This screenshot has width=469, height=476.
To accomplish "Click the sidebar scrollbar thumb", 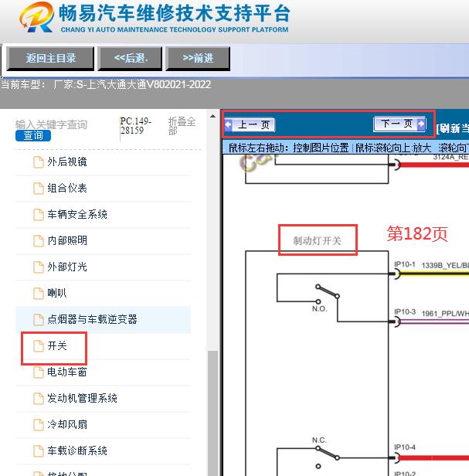I will point(212,413).
